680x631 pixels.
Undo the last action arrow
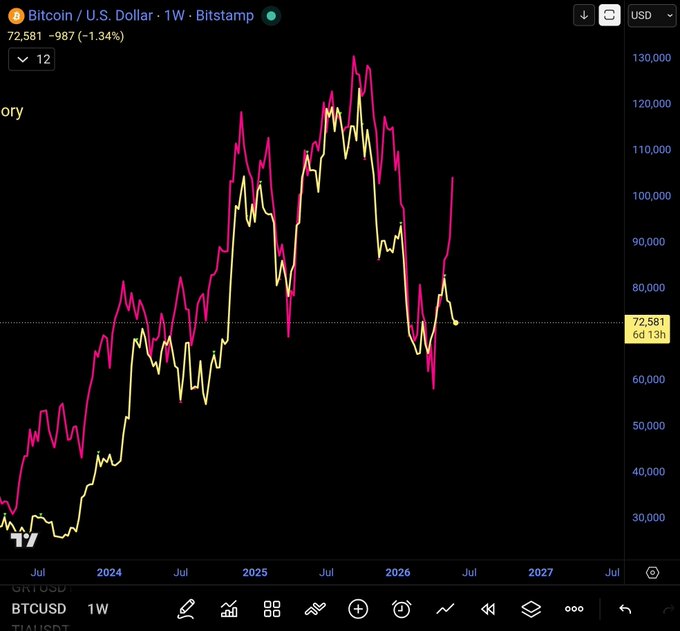coord(625,609)
